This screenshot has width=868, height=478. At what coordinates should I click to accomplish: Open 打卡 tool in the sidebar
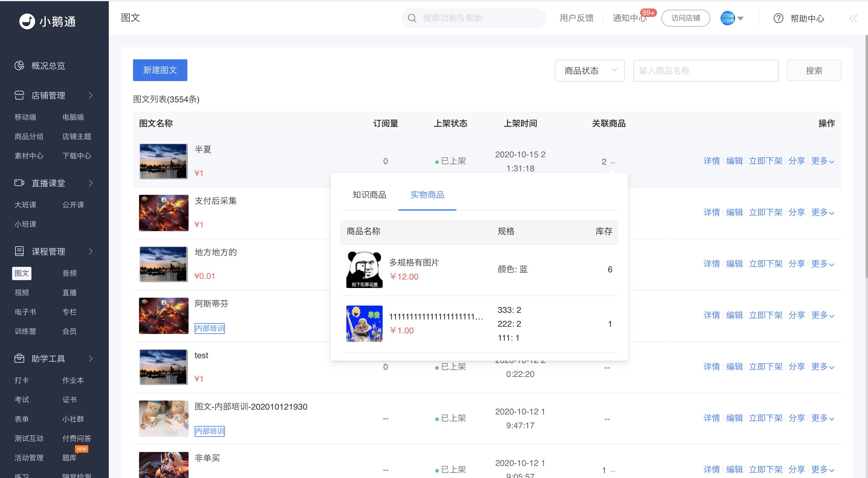coord(22,380)
